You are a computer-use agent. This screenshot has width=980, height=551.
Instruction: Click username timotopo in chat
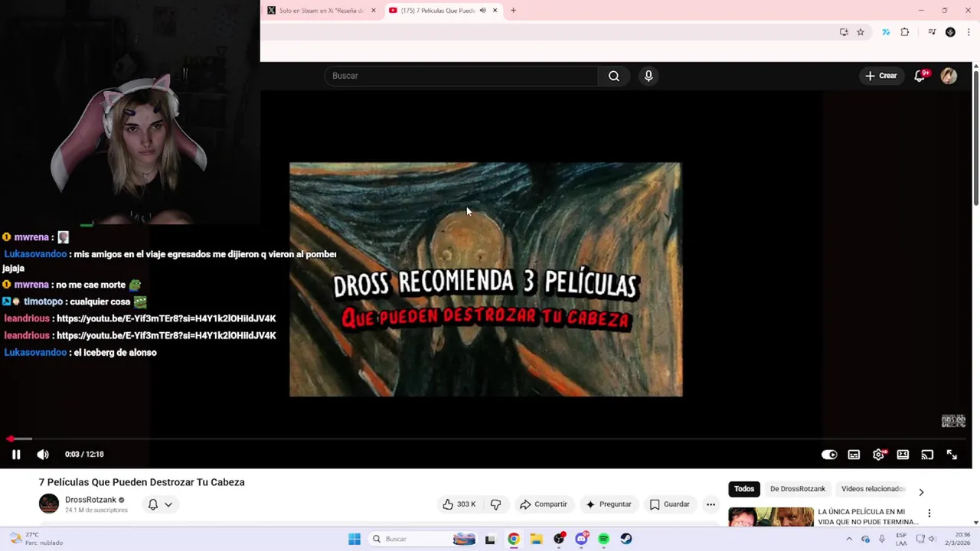pyautogui.click(x=43, y=302)
